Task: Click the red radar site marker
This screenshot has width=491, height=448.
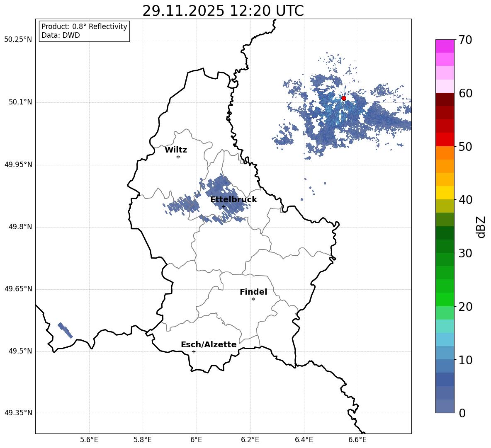Action: pyautogui.click(x=343, y=98)
